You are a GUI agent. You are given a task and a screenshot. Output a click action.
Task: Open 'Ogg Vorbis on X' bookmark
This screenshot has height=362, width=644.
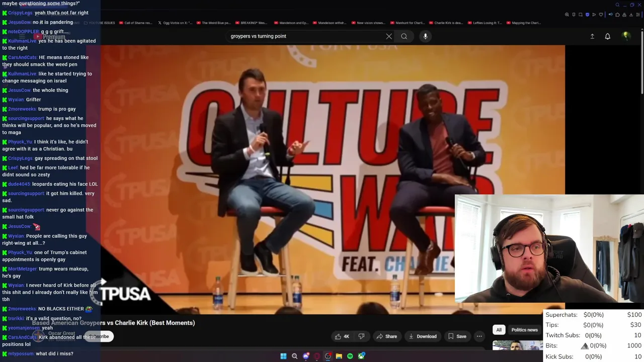click(x=175, y=23)
